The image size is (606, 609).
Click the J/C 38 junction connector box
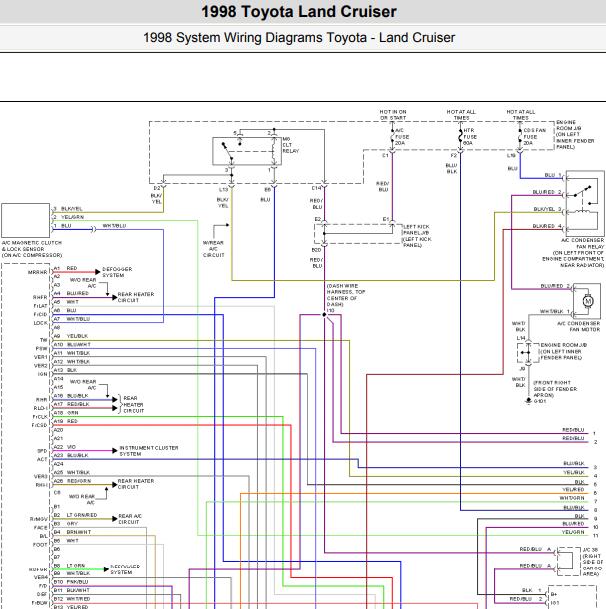(569, 562)
